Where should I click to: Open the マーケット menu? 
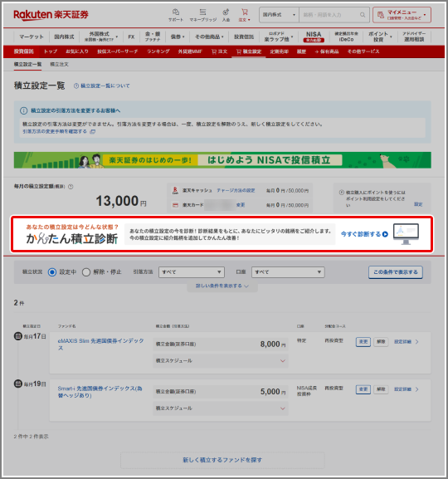tap(32, 37)
